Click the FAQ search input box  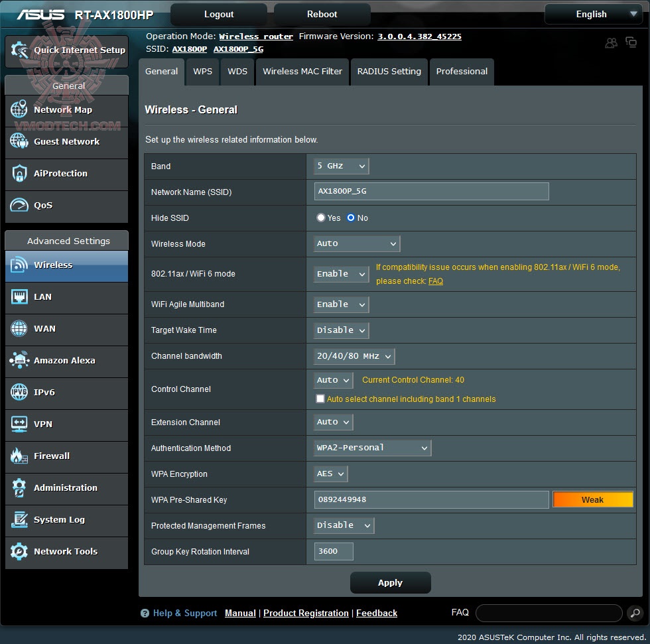pos(549,613)
